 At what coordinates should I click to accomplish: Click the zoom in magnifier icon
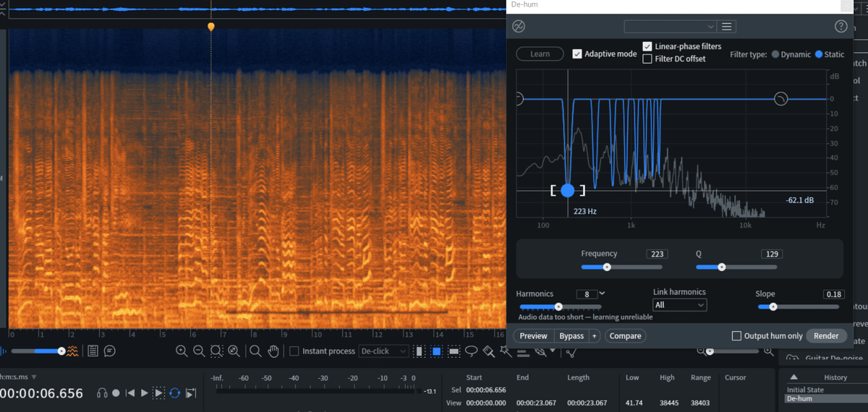(x=181, y=351)
